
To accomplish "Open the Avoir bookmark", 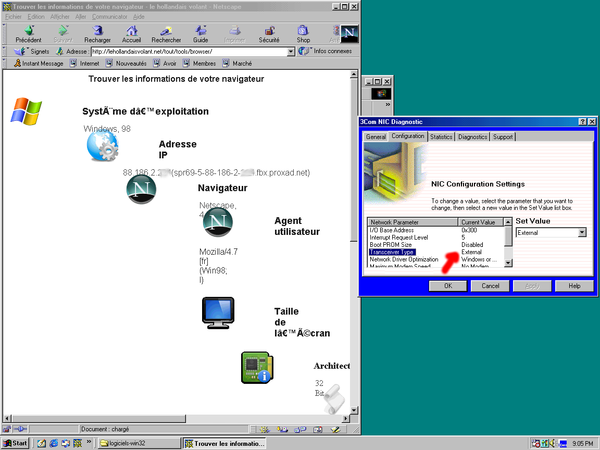I will click(x=165, y=64).
